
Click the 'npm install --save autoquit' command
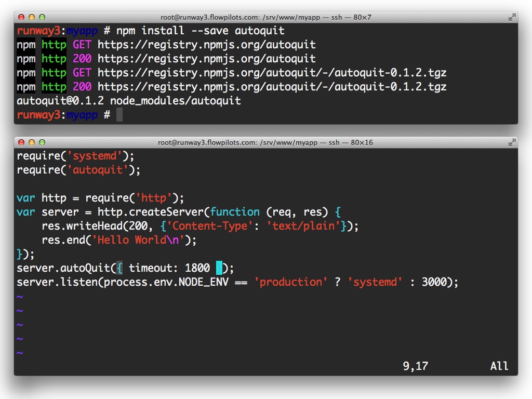point(200,31)
